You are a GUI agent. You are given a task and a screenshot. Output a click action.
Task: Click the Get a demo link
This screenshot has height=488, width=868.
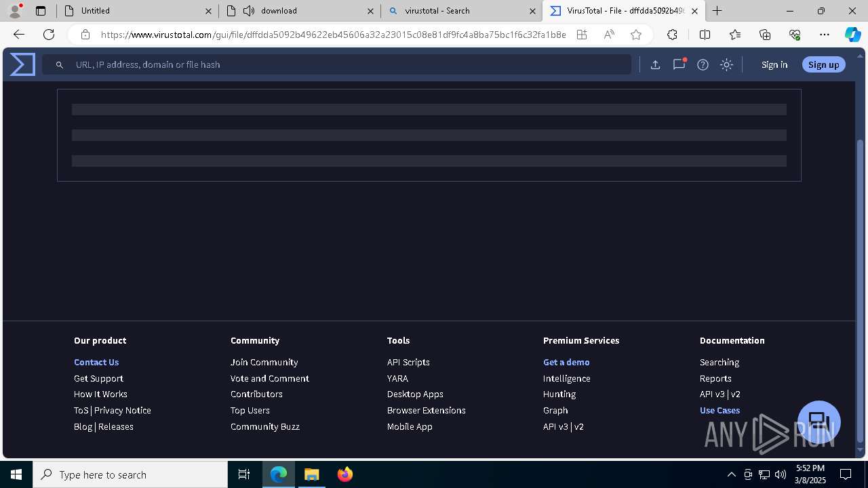[x=566, y=363]
